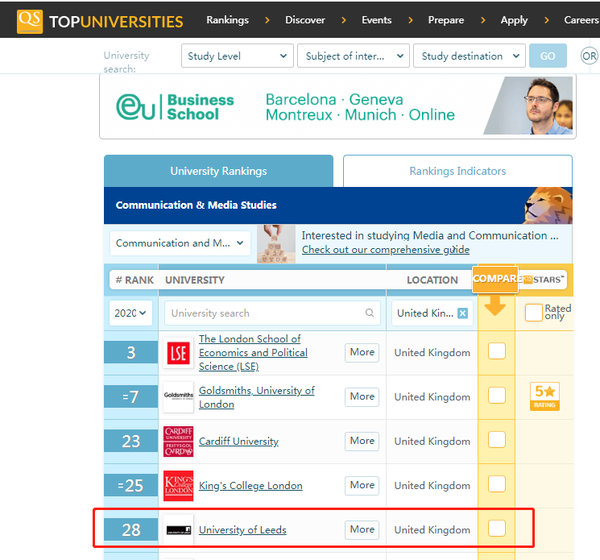Open The London School of Economics link
Viewport: 600px width, 560px height.
253,353
